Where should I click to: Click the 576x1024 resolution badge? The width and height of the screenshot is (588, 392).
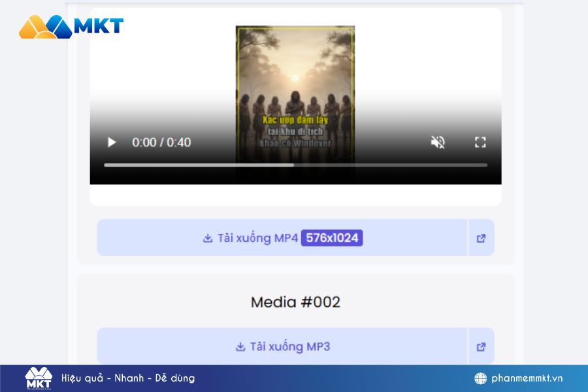pos(332,238)
